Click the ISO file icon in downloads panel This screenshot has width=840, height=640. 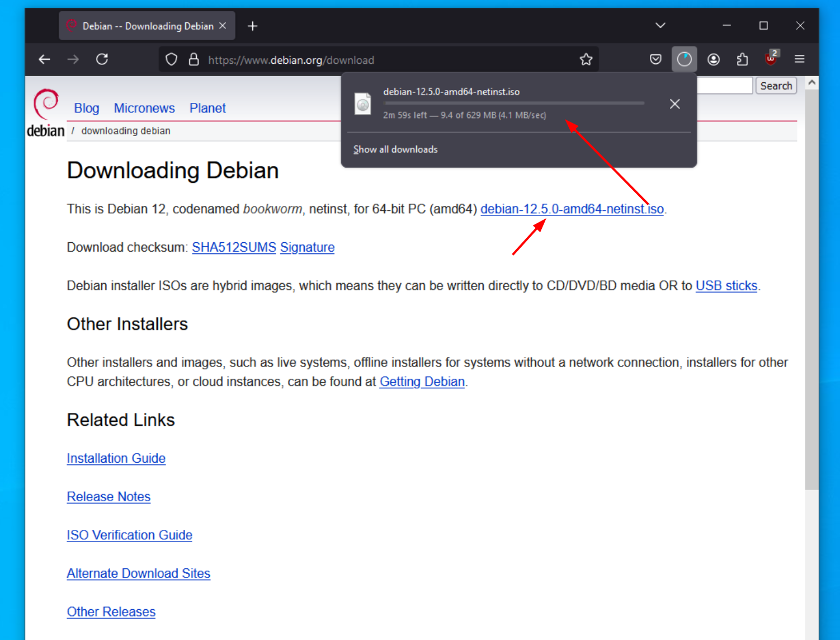click(x=363, y=104)
